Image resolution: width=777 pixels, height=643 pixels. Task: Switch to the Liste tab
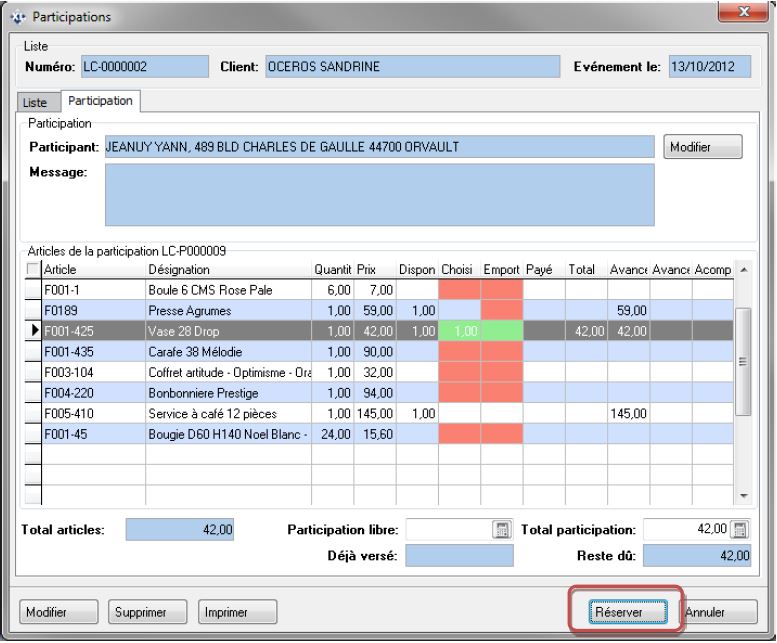tap(36, 103)
